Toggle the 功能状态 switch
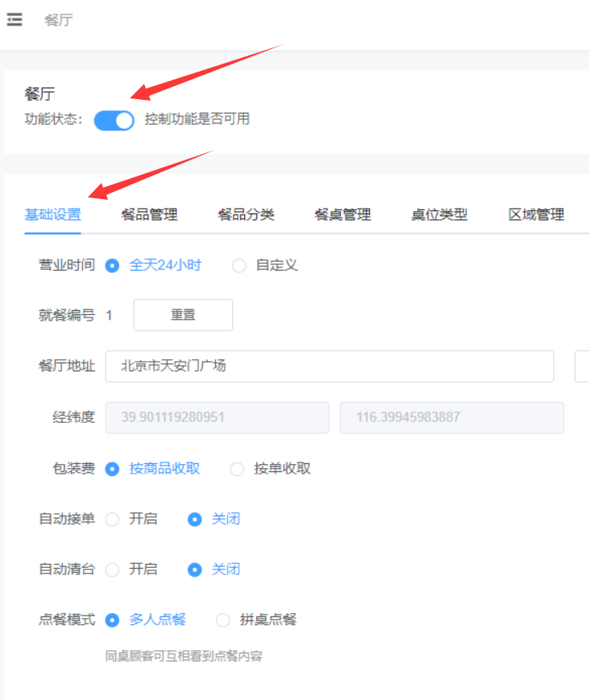The height and width of the screenshot is (700, 589). tap(114, 120)
